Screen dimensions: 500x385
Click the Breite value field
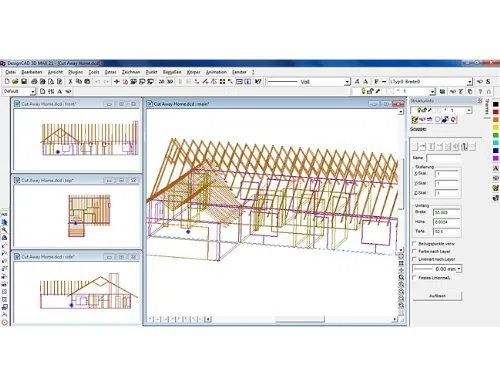point(447,212)
